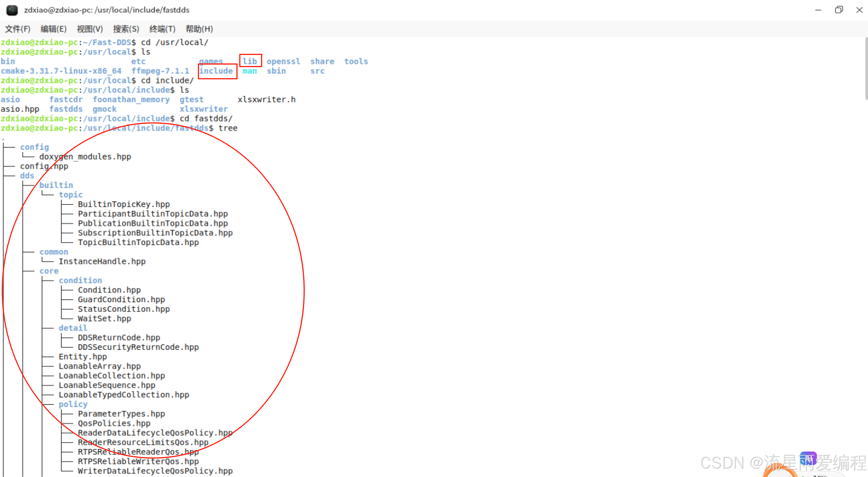Open the 终端(T) menu

pos(162,29)
